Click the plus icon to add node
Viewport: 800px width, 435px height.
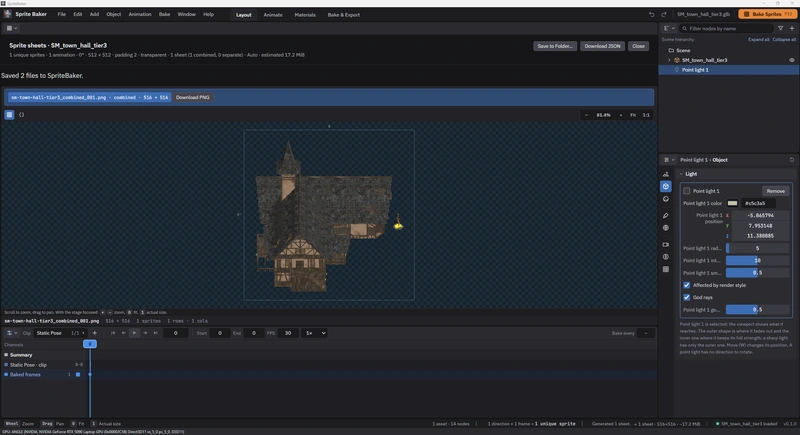[x=792, y=29]
